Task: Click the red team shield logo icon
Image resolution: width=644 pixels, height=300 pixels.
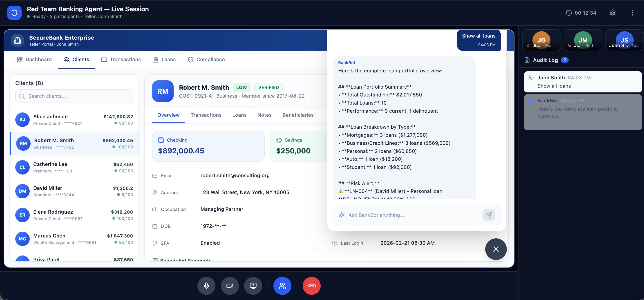Action: click(x=14, y=13)
